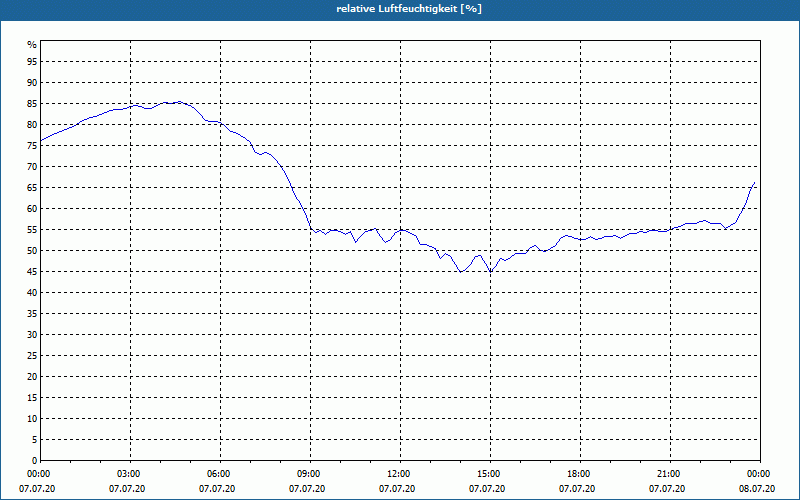Image resolution: width=800 pixels, height=500 pixels.
Task: Click the 21:00 time axis label
Action: pos(670,474)
